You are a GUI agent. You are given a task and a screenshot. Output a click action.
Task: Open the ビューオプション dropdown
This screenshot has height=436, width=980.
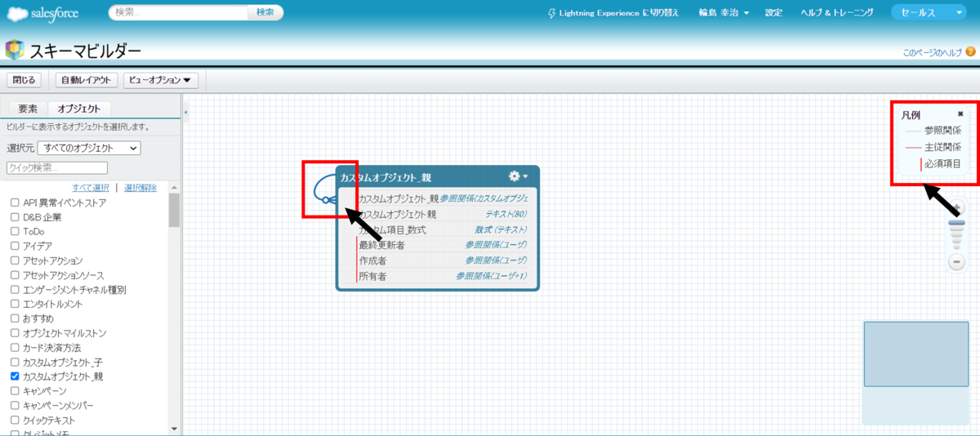161,80
